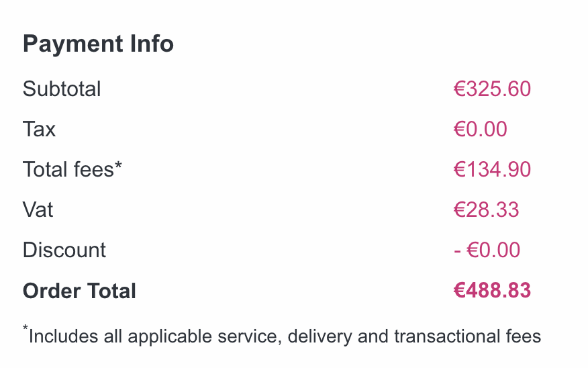Click the discount value - €0.00
Image resolution: width=588 pixels, height=368 pixels.
coord(487,250)
